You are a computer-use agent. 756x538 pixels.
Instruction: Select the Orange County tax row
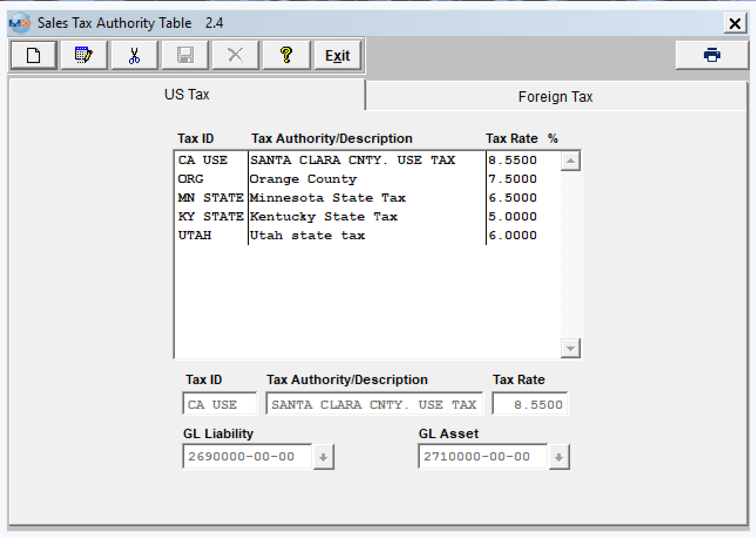[x=303, y=179]
